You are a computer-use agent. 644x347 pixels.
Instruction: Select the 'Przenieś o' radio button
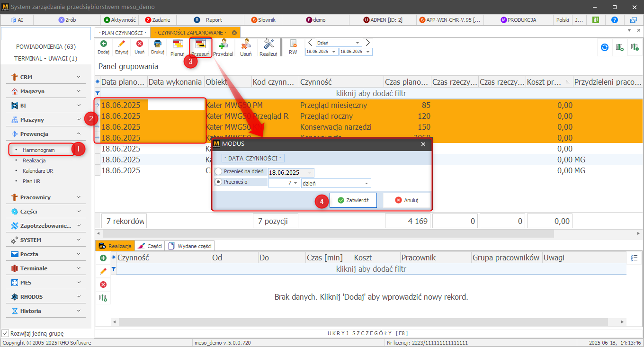click(x=218, y=182)
